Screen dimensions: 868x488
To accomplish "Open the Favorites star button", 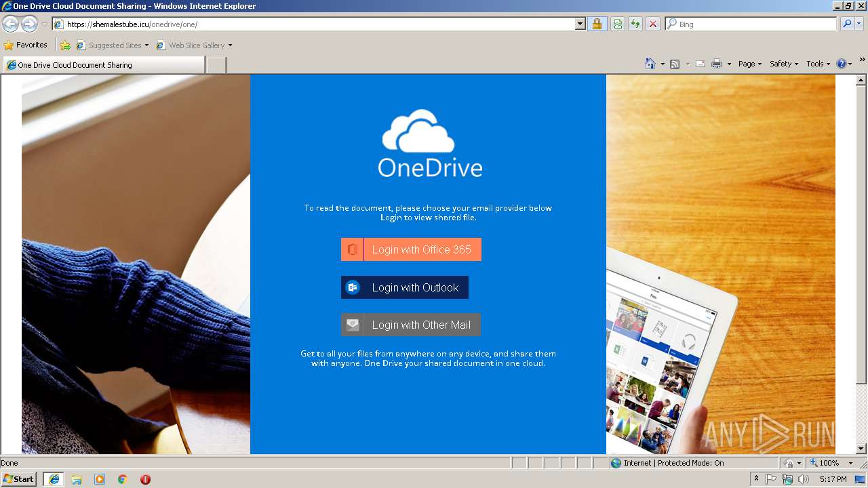I will coord(26,45).
